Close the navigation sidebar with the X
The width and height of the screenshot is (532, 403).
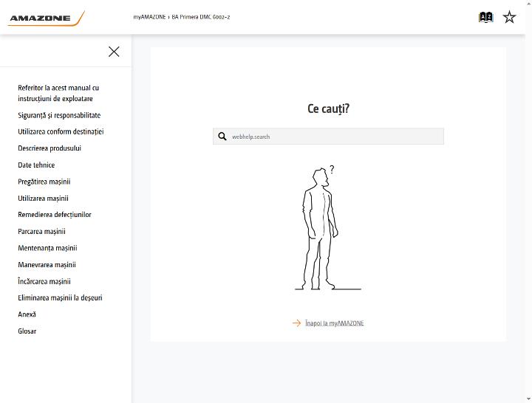click(x=114, y=52)
